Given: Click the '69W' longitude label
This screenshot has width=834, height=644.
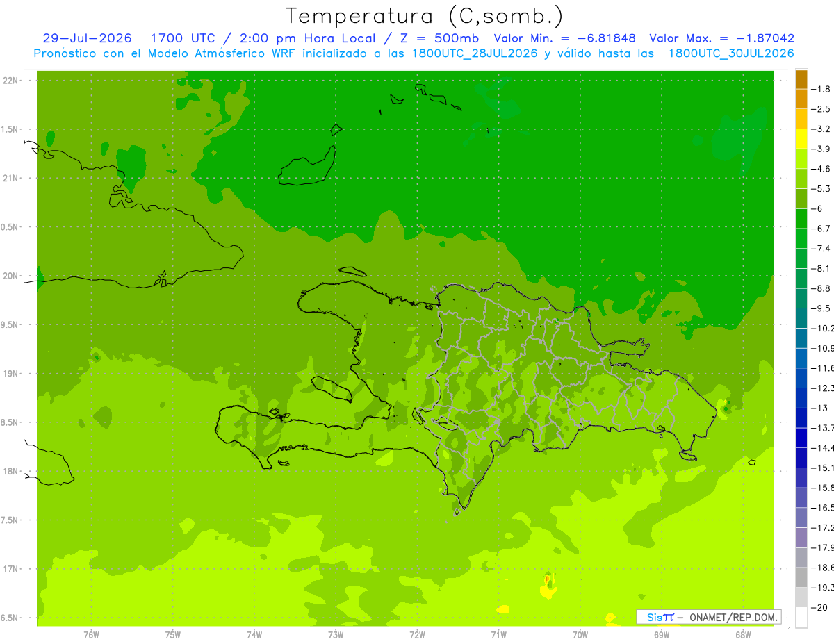Looking at the screenshot, I should coord(662,635).
